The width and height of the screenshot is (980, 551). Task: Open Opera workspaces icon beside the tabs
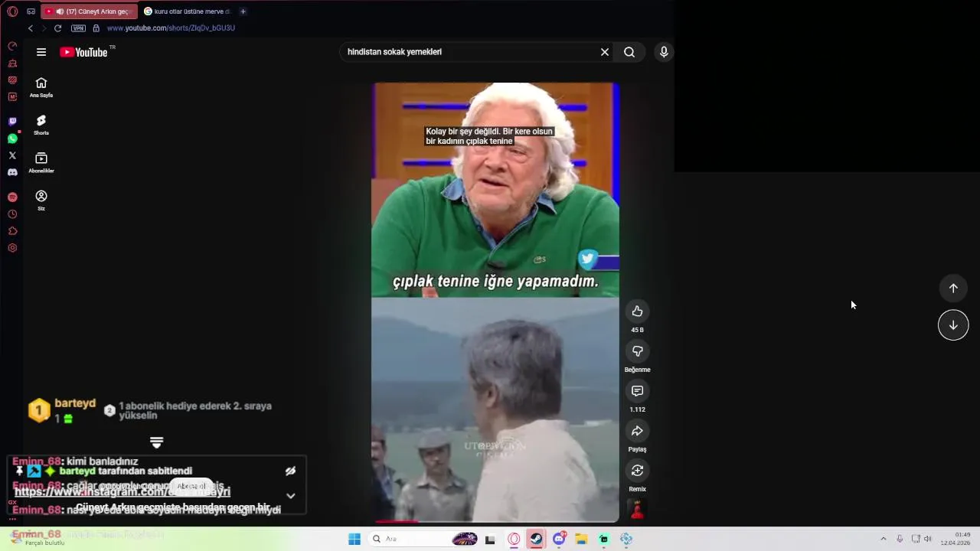pyautogui.click(x=31, y=11)
